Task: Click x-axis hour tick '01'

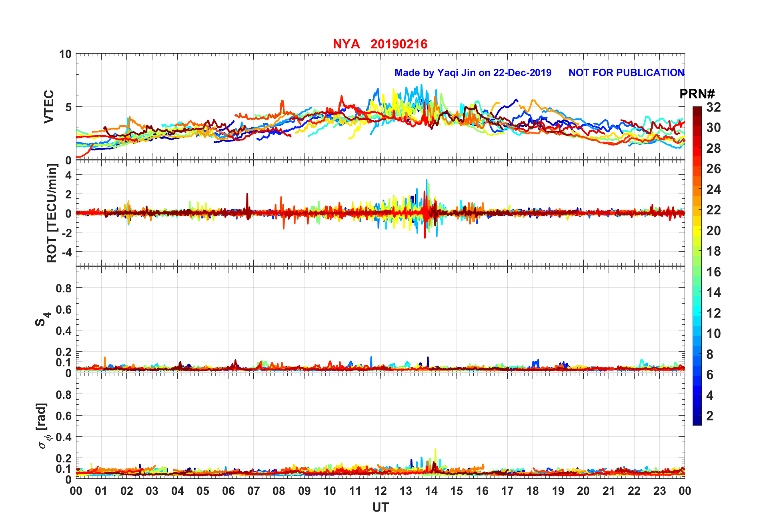Action: (x=101, y=491)
